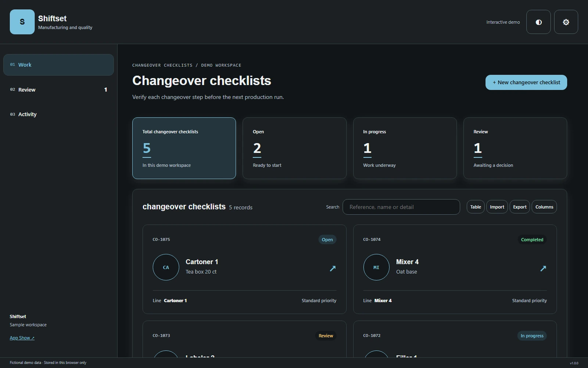Click the v1.0.0 version label

click(574, 363)
